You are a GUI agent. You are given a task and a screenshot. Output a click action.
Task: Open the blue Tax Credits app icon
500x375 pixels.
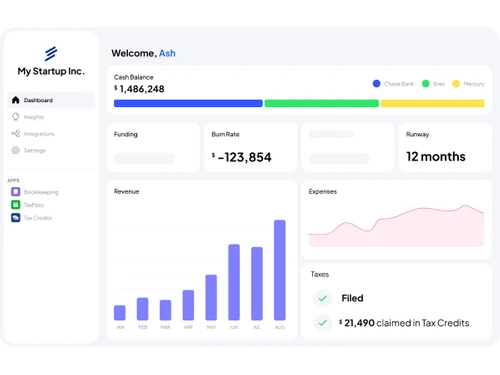15,218
